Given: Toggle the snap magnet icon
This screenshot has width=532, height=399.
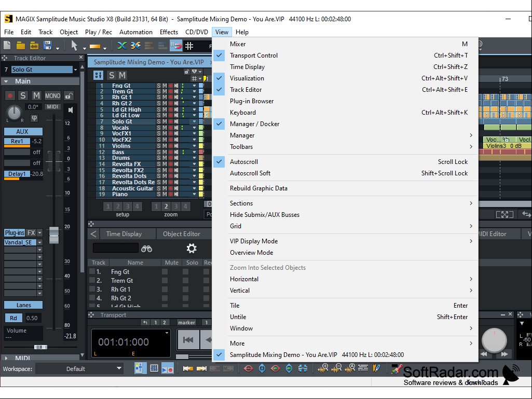Looking at the screenshot, I should click(176, 46).
